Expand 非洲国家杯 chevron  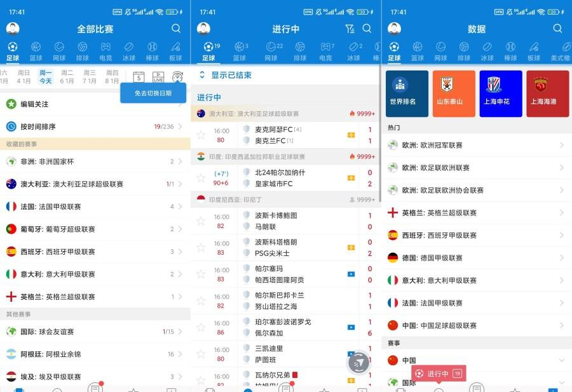pos(180,161)
